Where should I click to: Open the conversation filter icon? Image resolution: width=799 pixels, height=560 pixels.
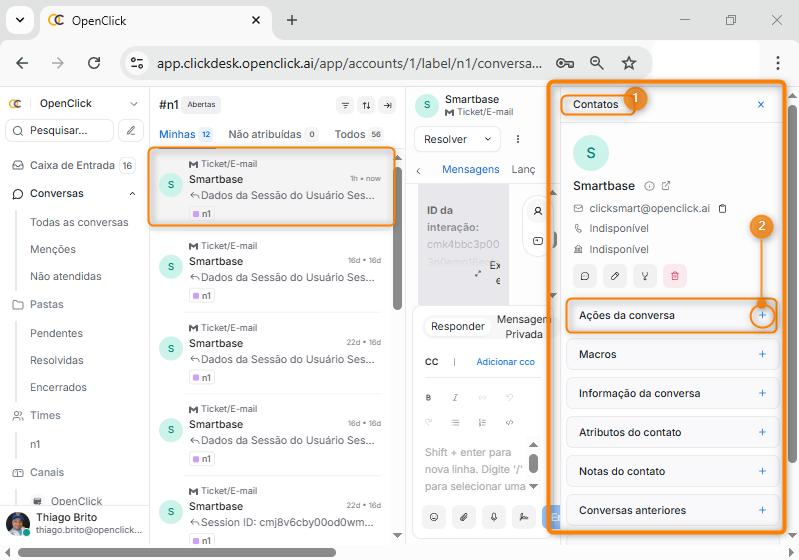click(x=345, y=105)
